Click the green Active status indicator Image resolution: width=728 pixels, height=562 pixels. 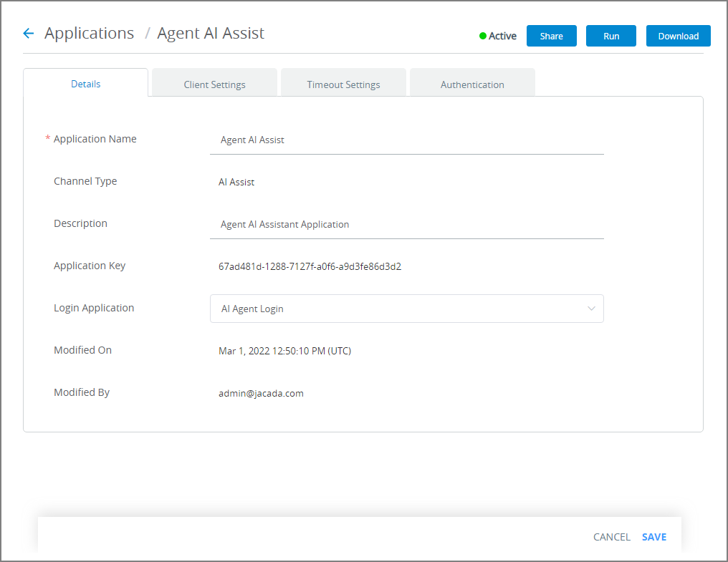tap(484, 36)
